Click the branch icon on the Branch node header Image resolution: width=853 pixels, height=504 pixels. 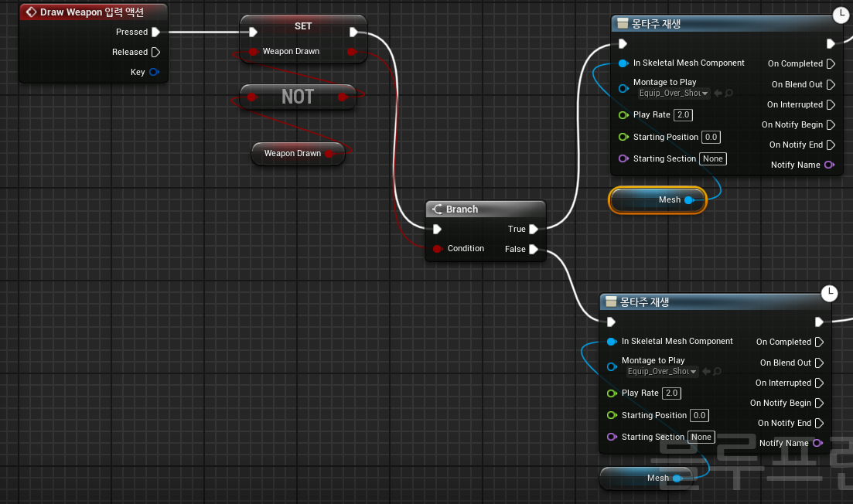[436, 209]
